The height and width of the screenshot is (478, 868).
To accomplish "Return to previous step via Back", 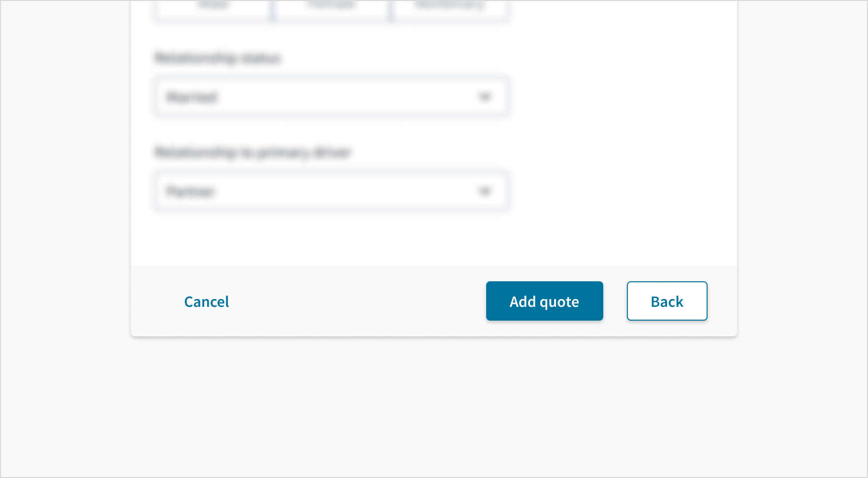I will (667, 301).
